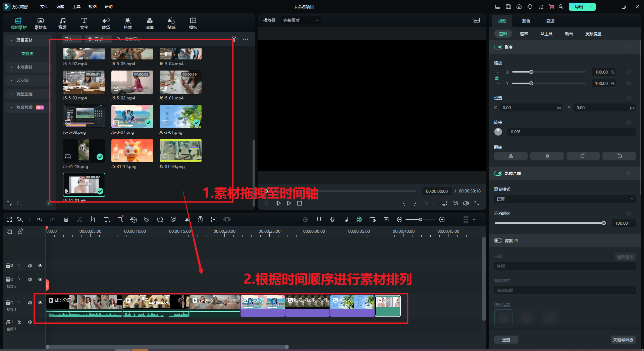Open the 转场 transitions panel
The height and width of the screenshot is (351, 644).
(106, 23)
